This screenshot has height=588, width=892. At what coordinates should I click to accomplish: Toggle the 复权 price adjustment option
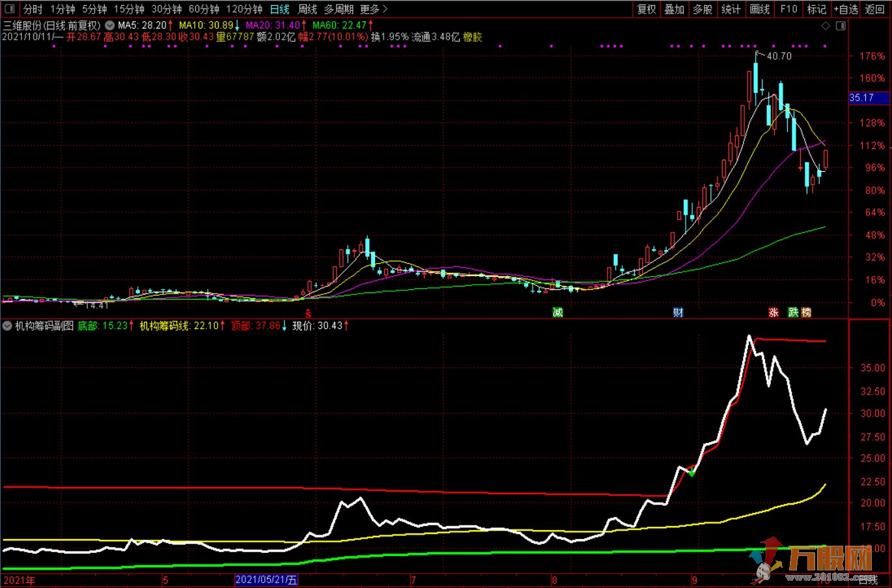point(647,9)
